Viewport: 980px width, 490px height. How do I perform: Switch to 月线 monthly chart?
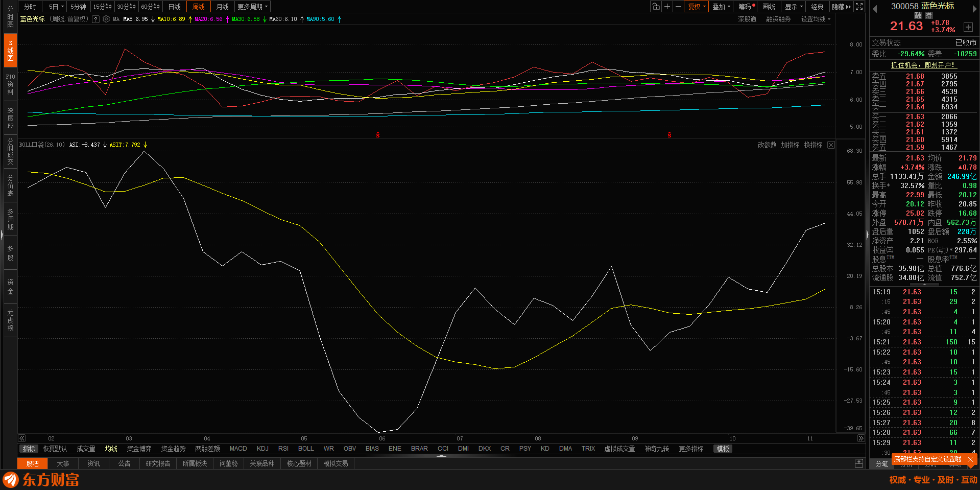pyautogui.click(x=223, y=7)
